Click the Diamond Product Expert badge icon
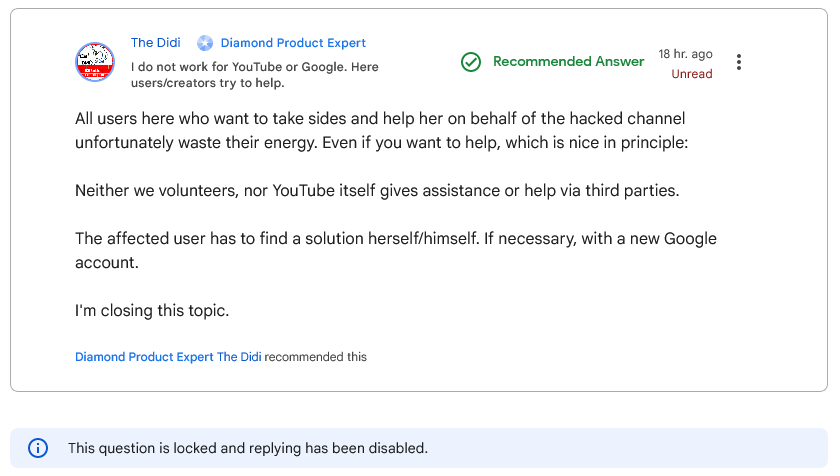Screen dimensions: 840x476 click(205, 43)
